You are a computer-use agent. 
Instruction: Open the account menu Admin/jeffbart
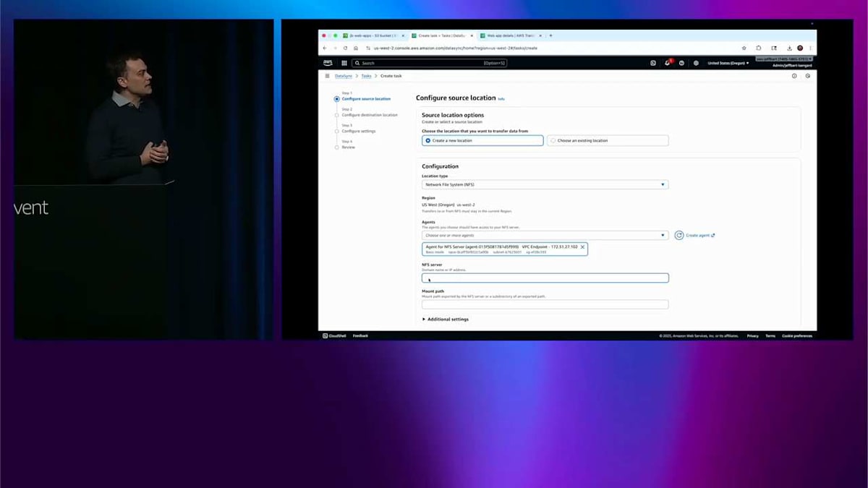pyautogui.click(x=792, y=66)
